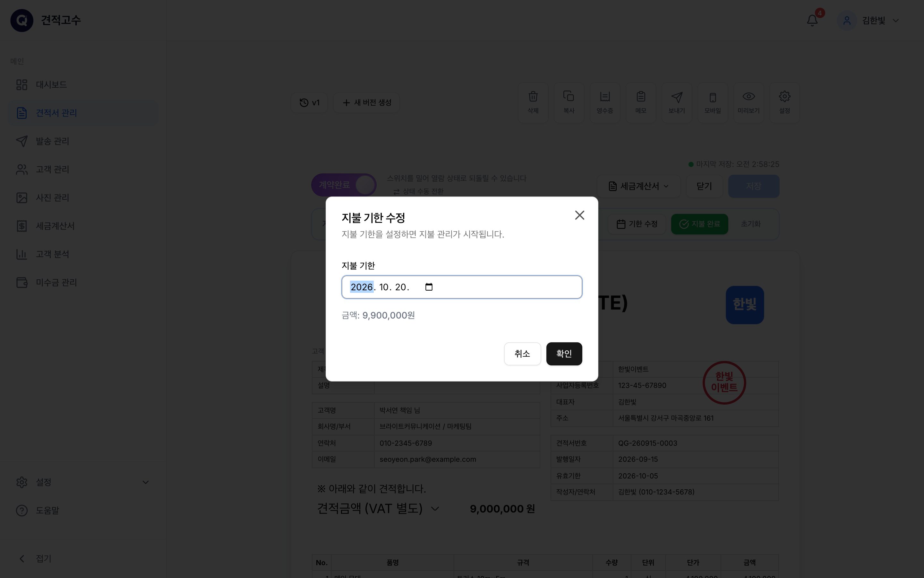Click the 초기화 link
Viewport: 924px width, 578px height.
(x=751, y=224)
